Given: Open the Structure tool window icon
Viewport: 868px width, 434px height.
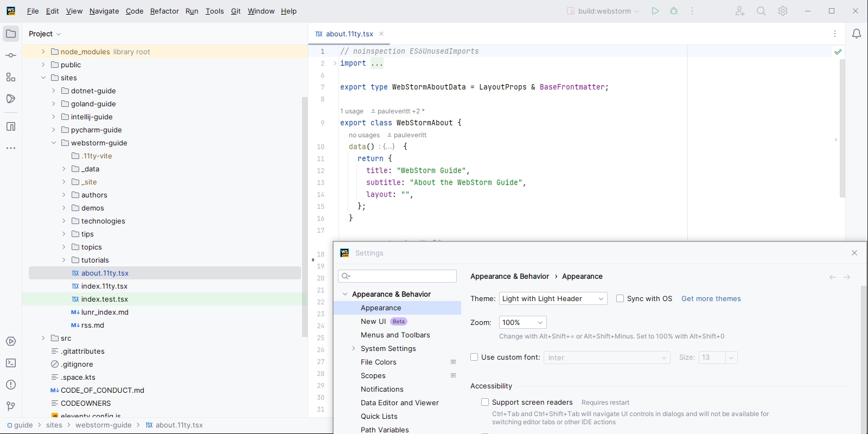Looking at the screenshot, I should point(11,77).
